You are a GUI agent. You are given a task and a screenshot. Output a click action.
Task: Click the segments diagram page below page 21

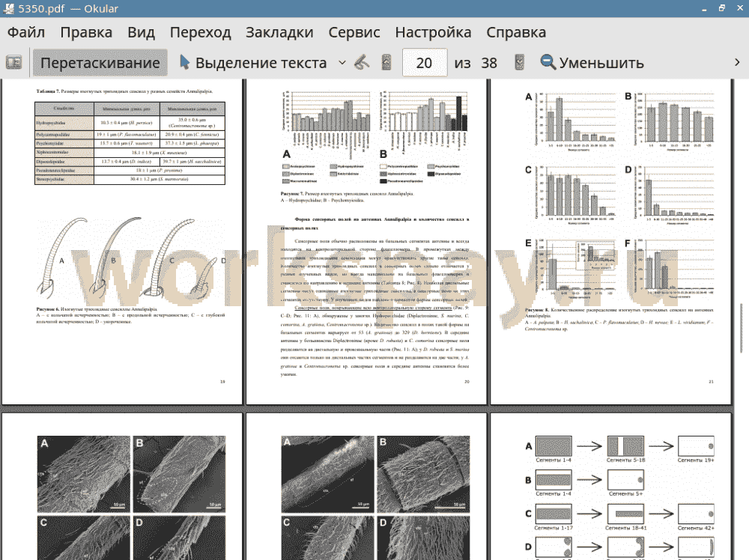point(611,487)
